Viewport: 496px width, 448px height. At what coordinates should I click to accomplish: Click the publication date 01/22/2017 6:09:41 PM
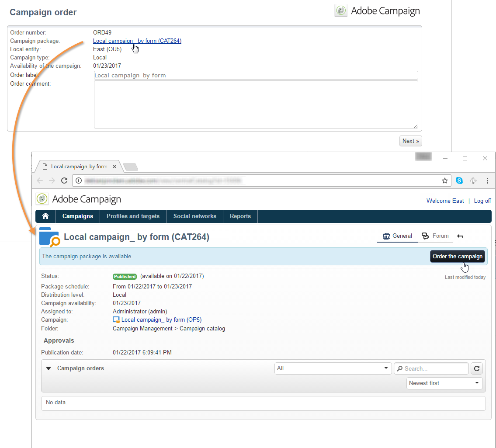142,352
